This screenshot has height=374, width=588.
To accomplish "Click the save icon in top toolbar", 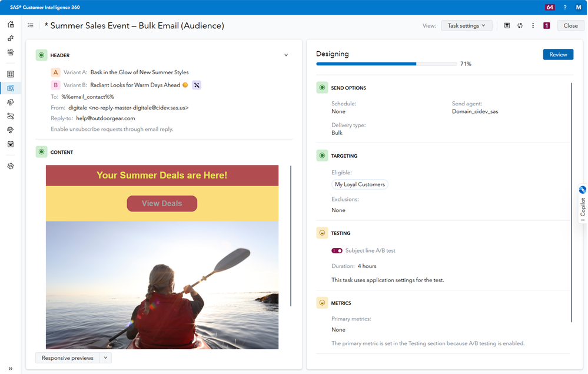I will [x=507, y=25].
